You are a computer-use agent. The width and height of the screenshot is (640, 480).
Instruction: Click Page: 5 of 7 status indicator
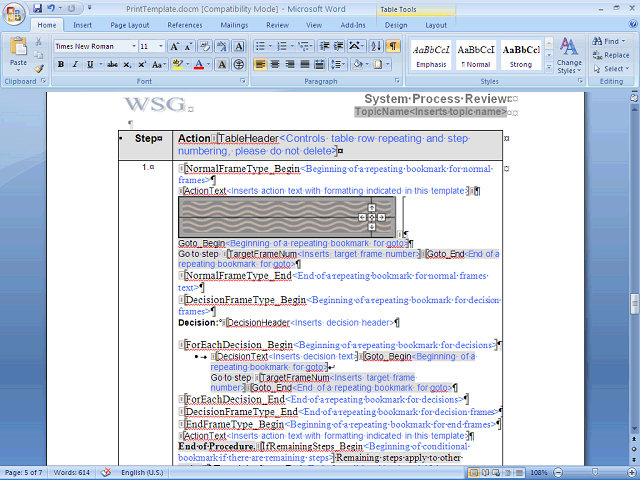23,473
